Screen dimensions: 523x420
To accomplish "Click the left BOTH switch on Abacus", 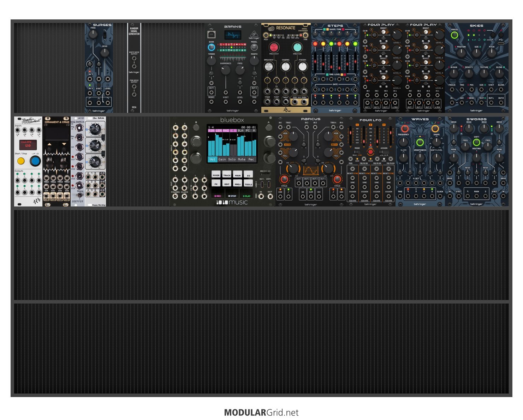I will click(x=287, y=144).
